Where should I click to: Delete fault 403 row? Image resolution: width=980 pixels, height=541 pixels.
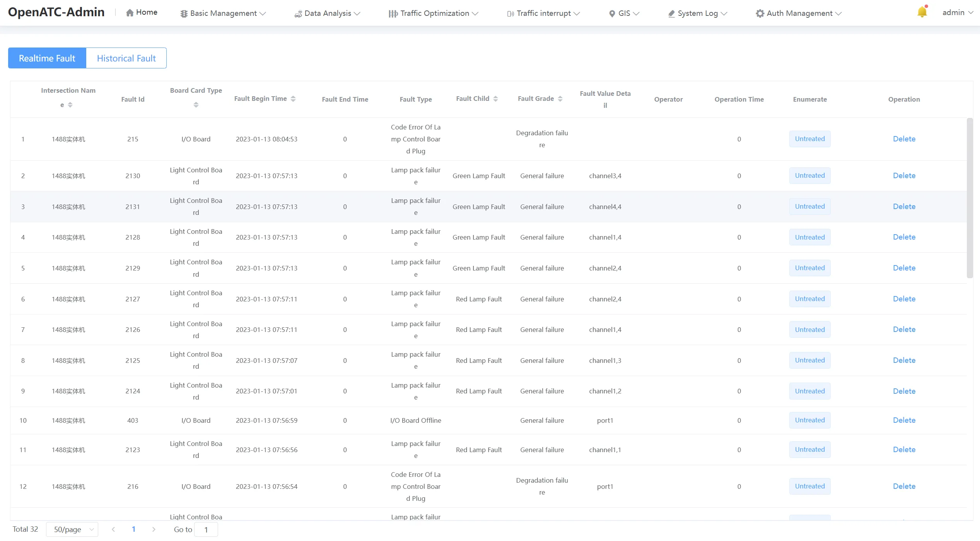click(904, 420)
